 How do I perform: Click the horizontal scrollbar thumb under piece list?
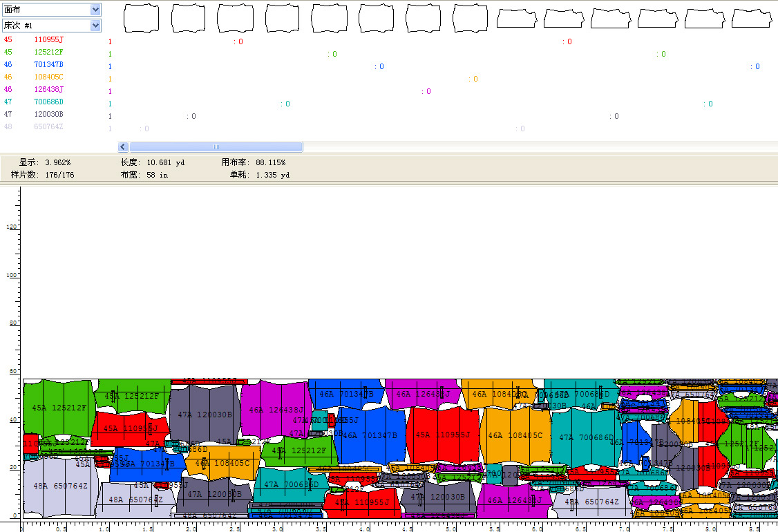pyautogui.click(x=216, y=147)
